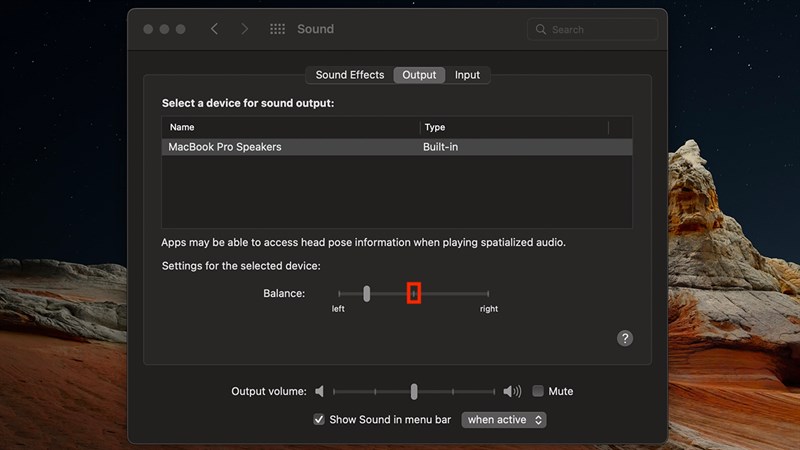Select the Output tab
Image resolution: width=800 pixels, height=450 pixels.
pos(419,75)
